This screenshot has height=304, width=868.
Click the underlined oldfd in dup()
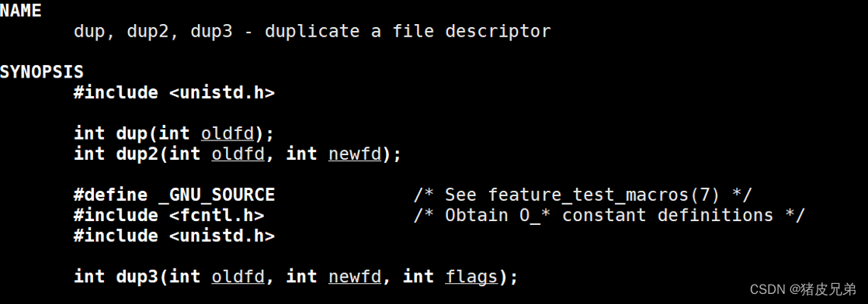227,133
